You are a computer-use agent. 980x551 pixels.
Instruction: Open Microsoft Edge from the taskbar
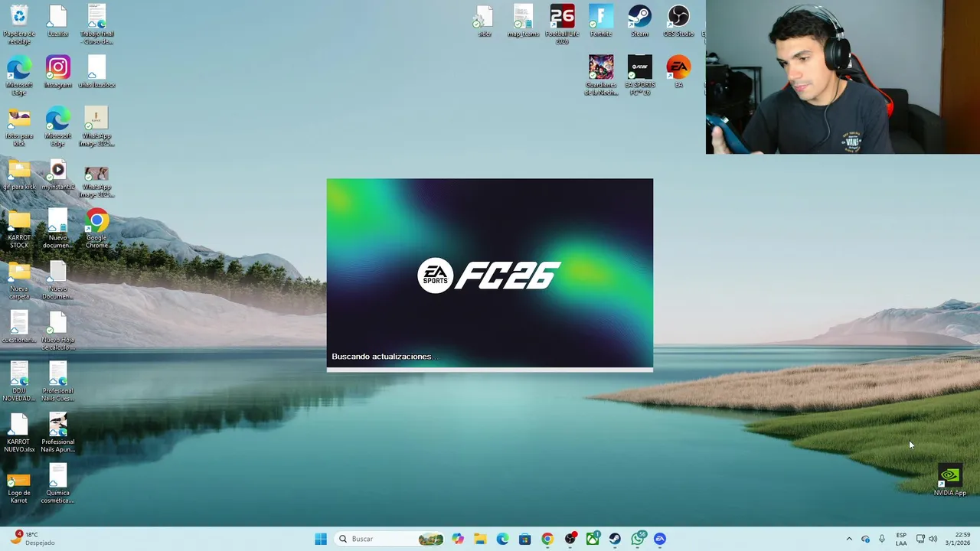point(502,539)
